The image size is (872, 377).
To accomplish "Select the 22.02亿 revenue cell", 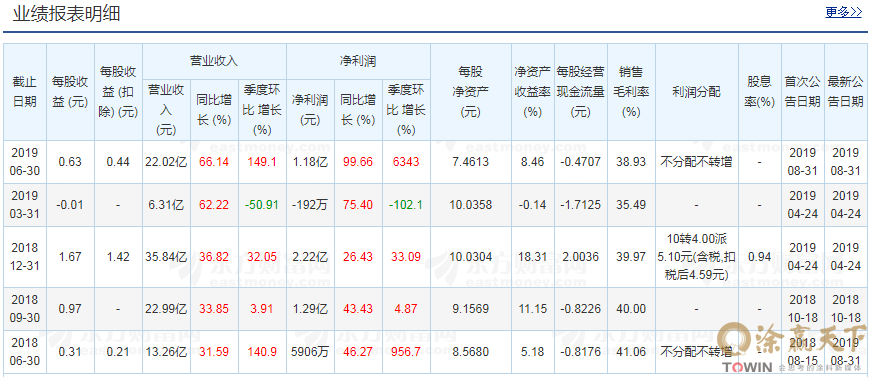I will tap(166, 162).
